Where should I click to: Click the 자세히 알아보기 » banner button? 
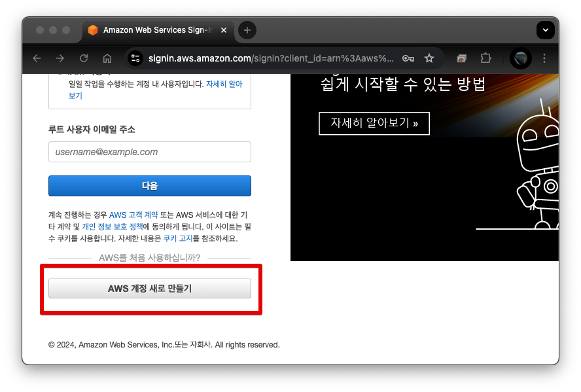pos(374,124)
